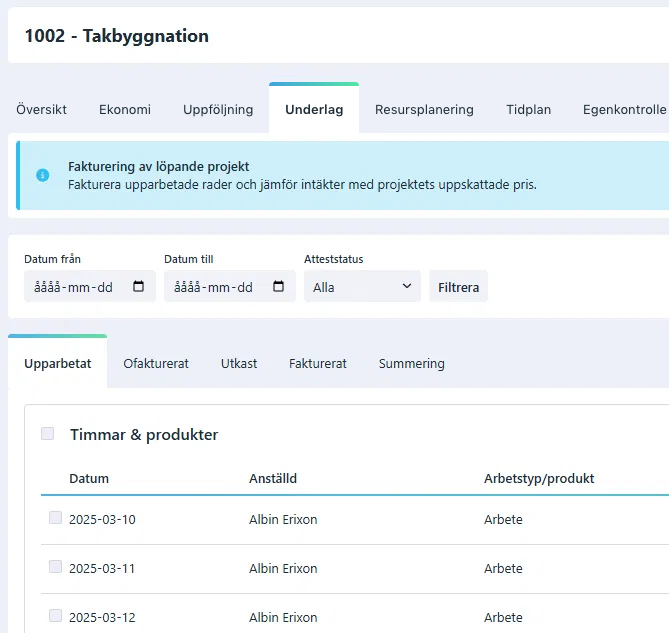Click the info icon in the blue banner
The image size is (669, 633).
click(42, 175)
